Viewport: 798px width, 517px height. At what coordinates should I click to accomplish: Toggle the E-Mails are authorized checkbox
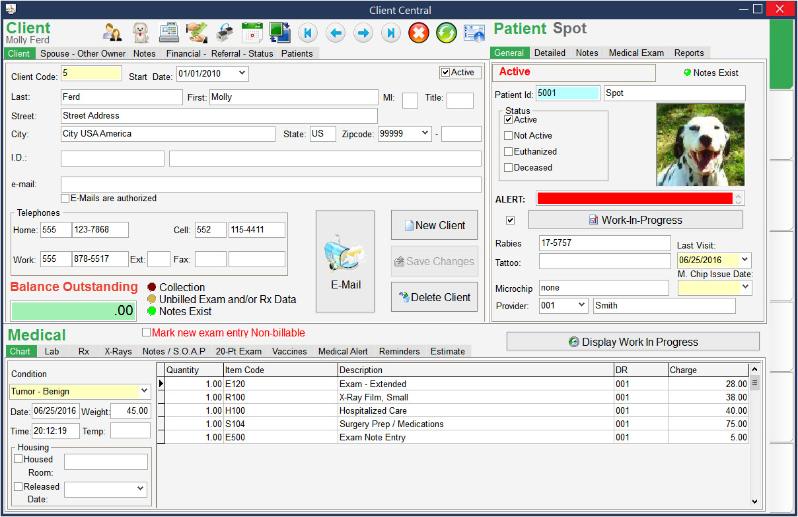pos(66,198)
